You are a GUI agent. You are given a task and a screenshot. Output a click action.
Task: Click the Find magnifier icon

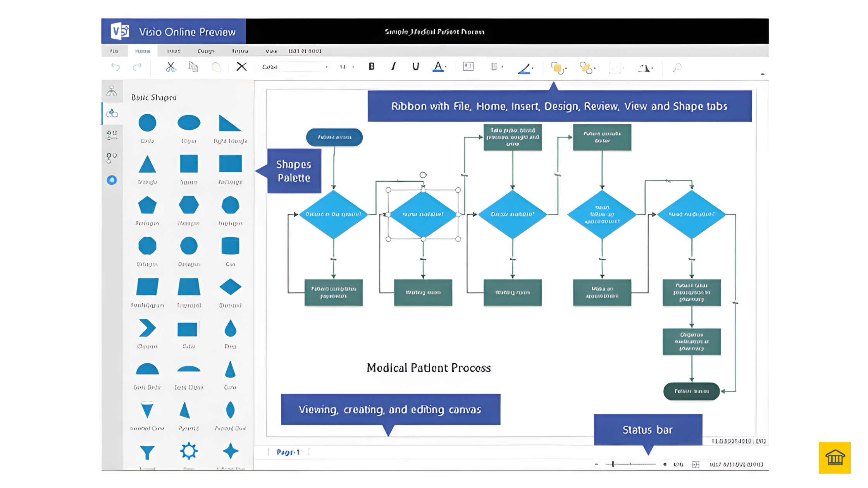pyautogui.click(x=677, y=67)
